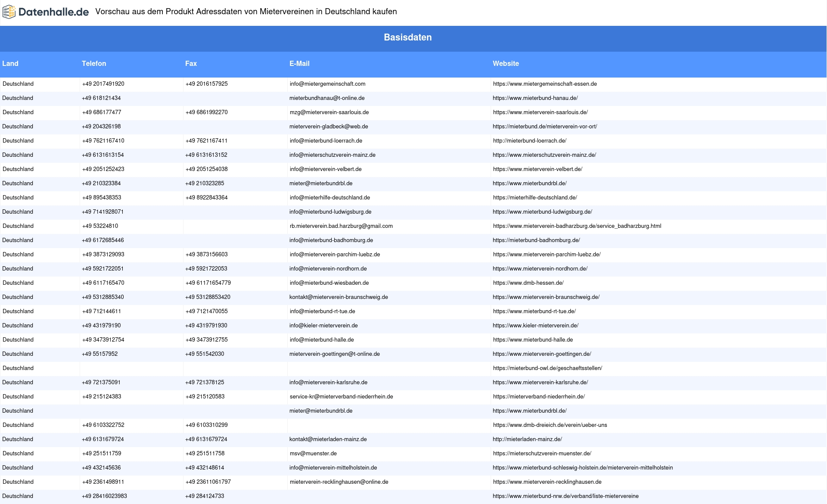Click email kontakt@mieterladen-mainz.de
827x504 pixels.
[328, 439]
